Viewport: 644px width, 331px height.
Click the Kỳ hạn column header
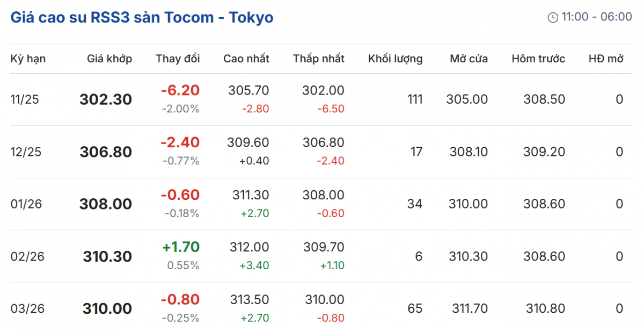point(28,59)
